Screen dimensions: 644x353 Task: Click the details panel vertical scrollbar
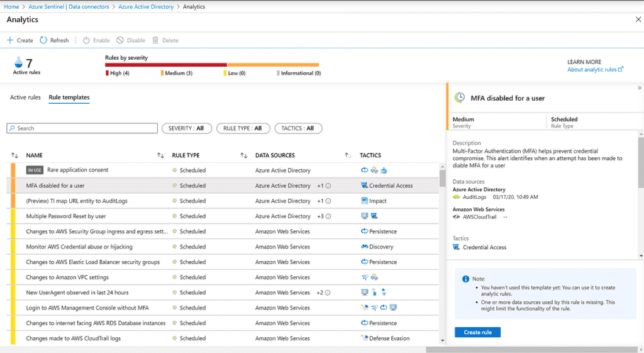tap(641, 162)
